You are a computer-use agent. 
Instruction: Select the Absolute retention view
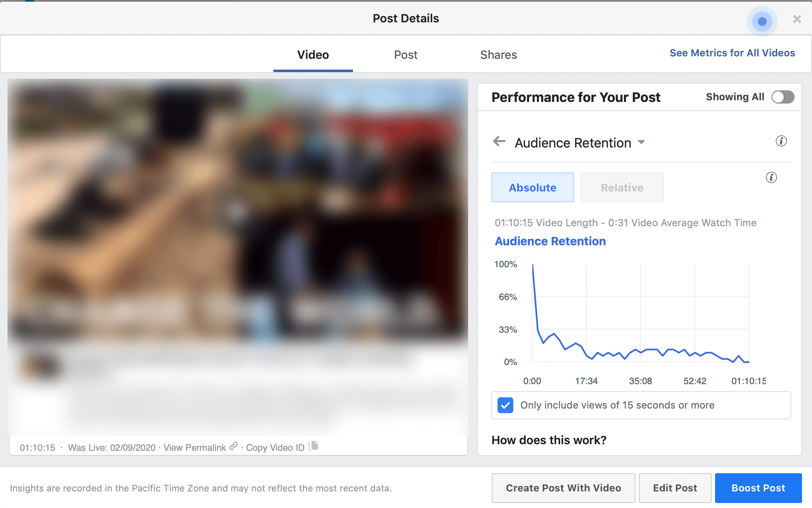point(532,187)
